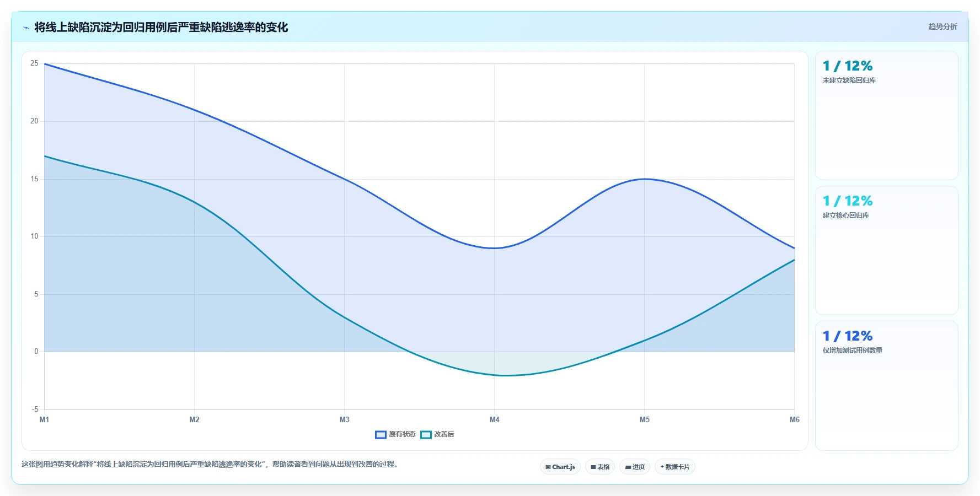980x496 pixels.
Task: Hide the 改善后 series via legend label
Action: point(444,434)
